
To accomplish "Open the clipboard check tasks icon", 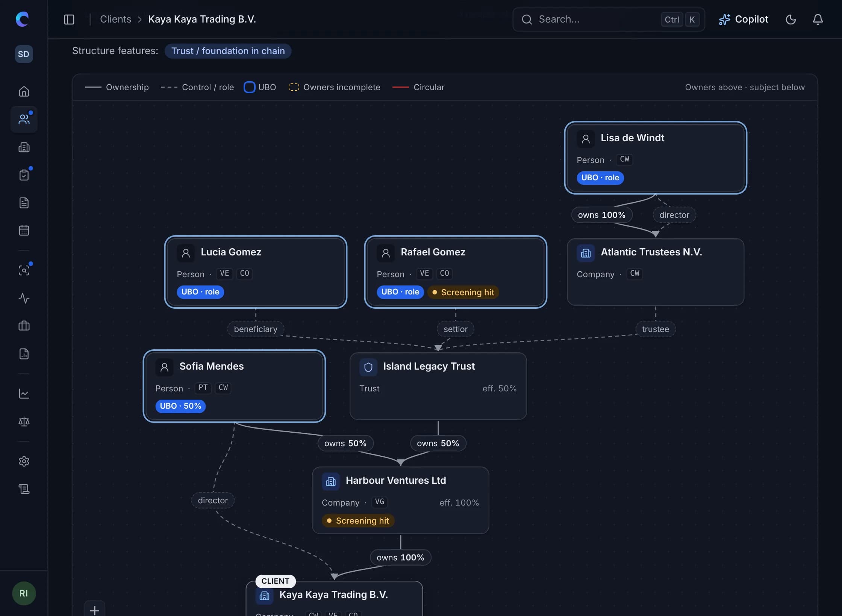I will point(24,175).
